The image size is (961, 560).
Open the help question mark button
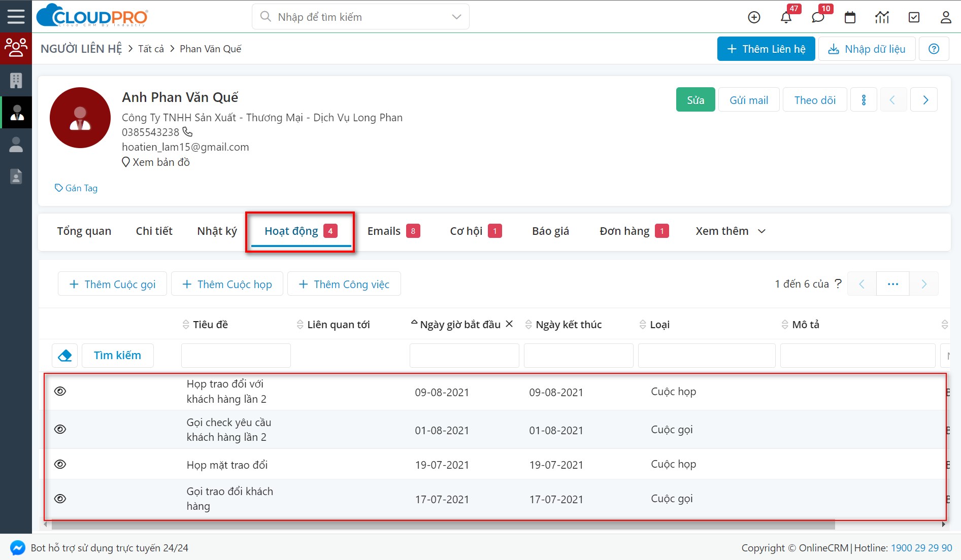[x=934, y=49]
